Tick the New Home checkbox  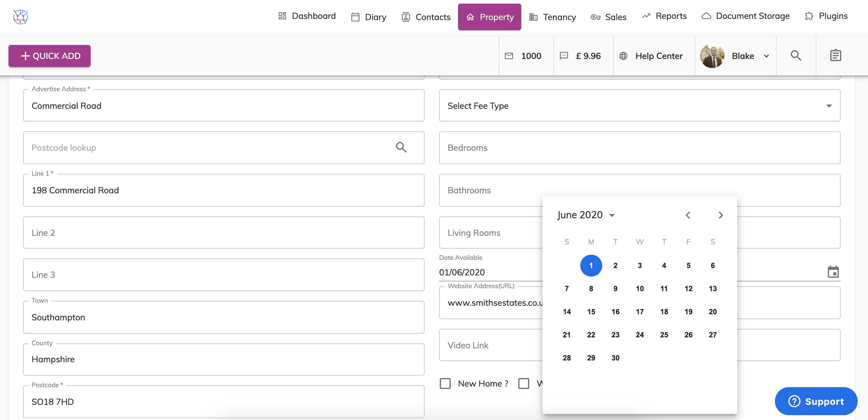click(445, 383)
